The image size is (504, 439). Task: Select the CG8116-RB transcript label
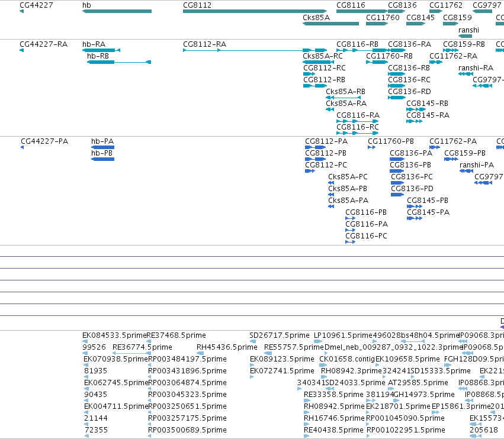click(x=358, y=44)
